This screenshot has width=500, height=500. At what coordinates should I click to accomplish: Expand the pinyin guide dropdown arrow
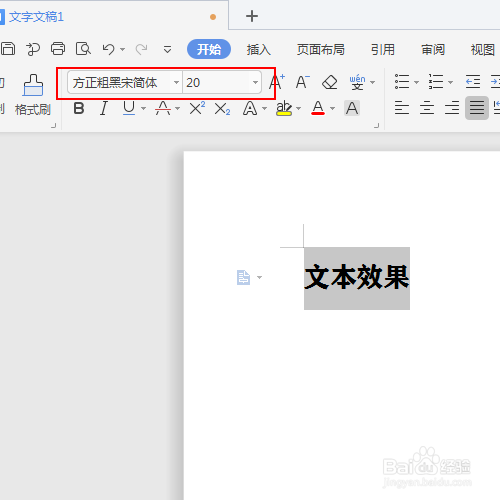point(373,82)
